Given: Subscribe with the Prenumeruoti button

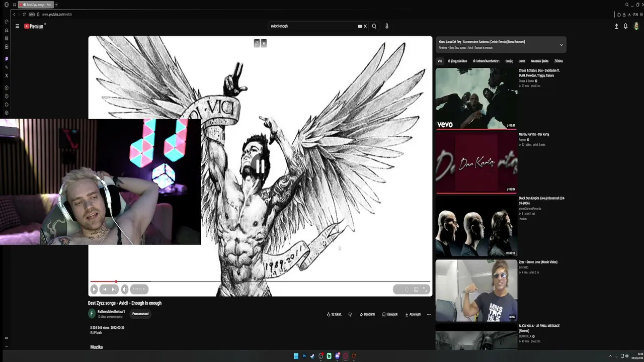Looking at the screenshot, I should 140,314.
